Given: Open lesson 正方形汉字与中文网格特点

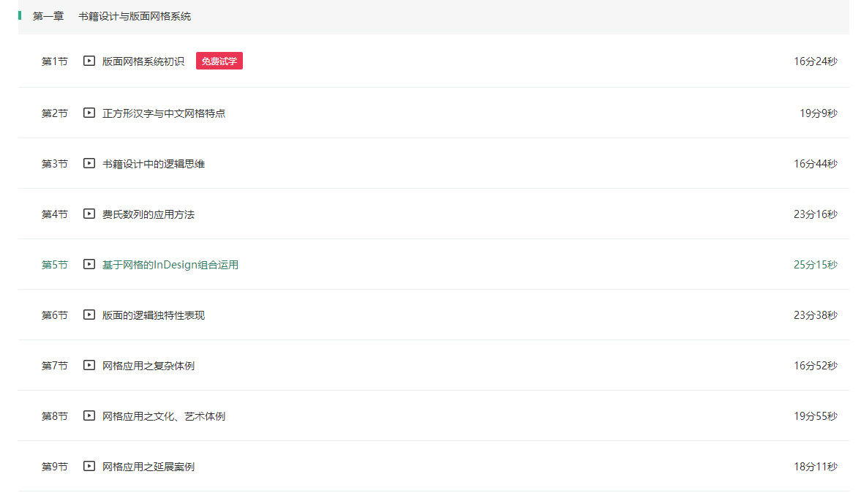Looking at the screenshot, I should [164, 113].
